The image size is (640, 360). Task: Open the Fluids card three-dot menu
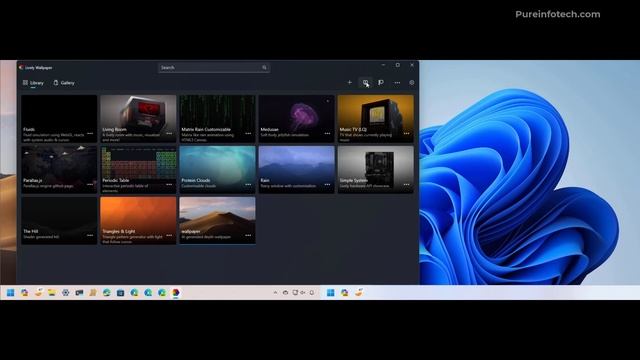tap(90, 133)
